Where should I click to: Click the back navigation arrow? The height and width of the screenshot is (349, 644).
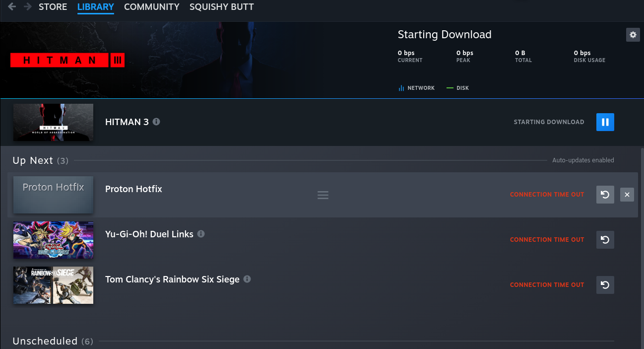[x=11, y=7]
